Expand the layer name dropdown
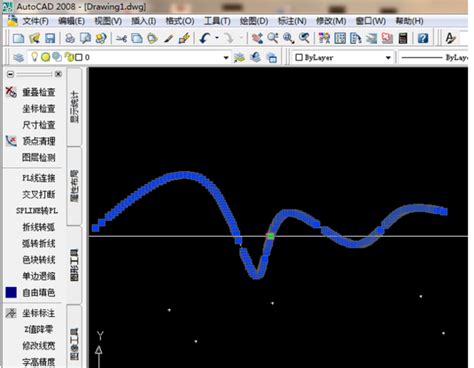The height and width of the screenshot is (368, 474). [226, 58]
